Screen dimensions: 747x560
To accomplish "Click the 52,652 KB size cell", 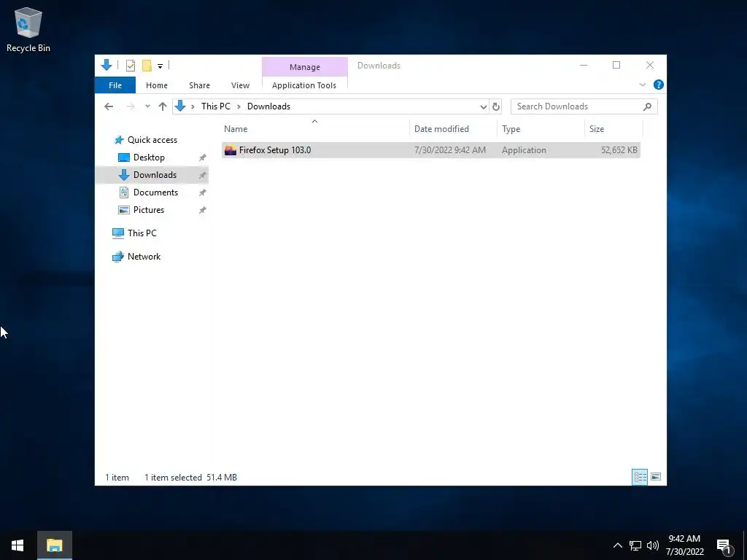I will tap(619, 150).
